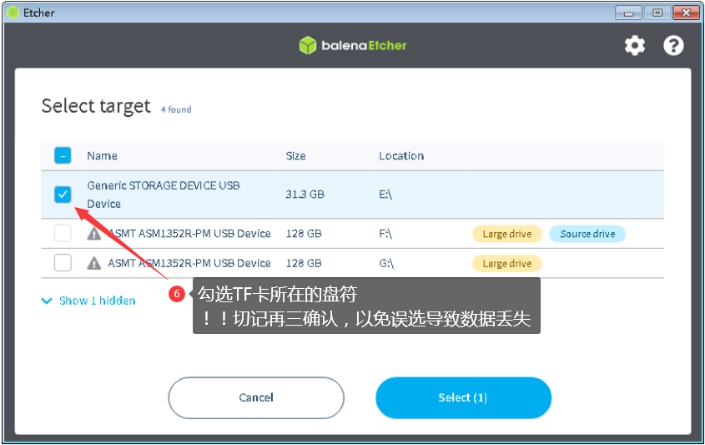This screenshot has width=705, height=445.
Task: Click the Cancel button
Action: click(x=256, y=398)
